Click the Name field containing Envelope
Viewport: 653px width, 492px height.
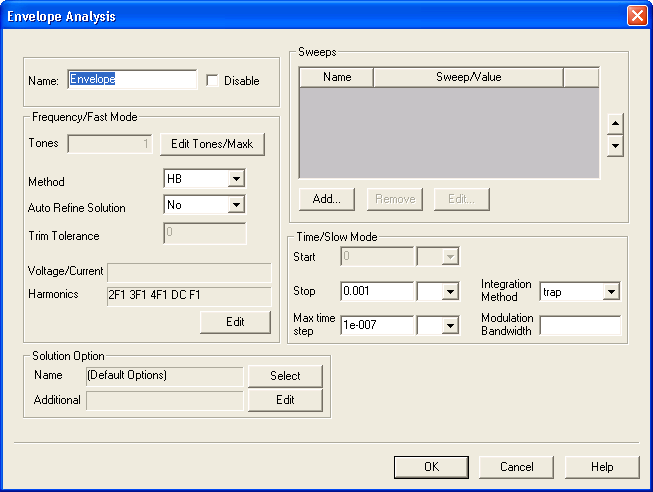pyautogui.click(x=132, y=79)
